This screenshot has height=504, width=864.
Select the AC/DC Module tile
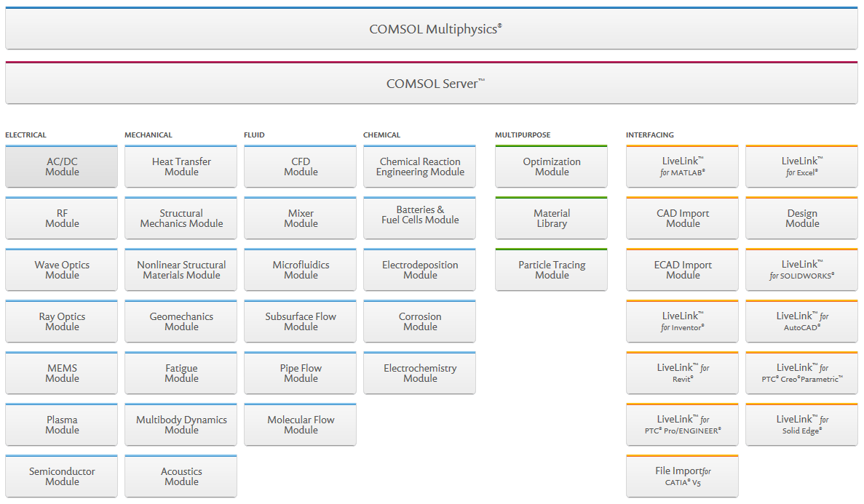click(62, 167)
